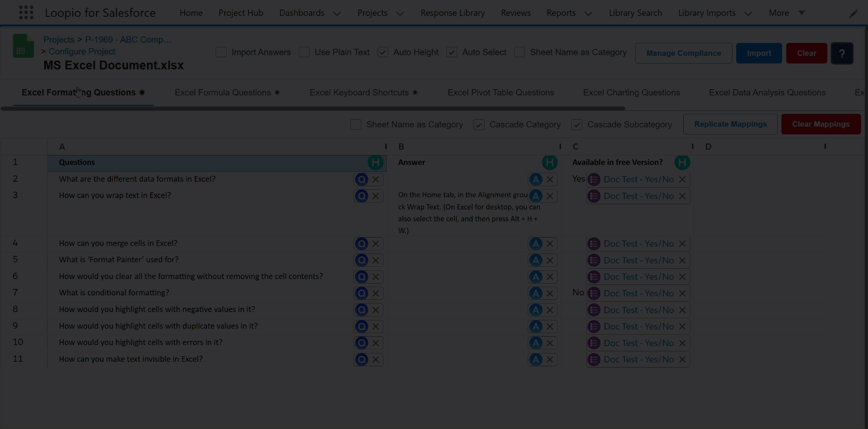
Task: Click Q marker for duplicate values question
Action: 361,326
